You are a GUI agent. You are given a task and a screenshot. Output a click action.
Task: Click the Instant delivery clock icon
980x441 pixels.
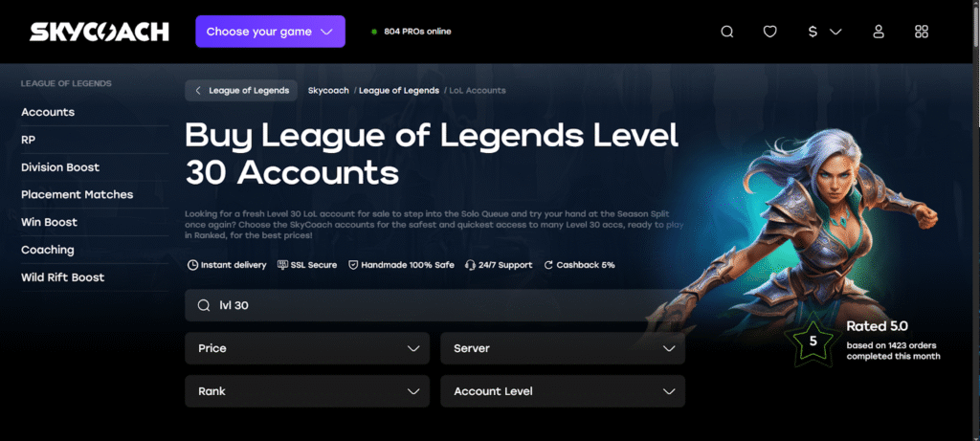[x=192, y=265]
